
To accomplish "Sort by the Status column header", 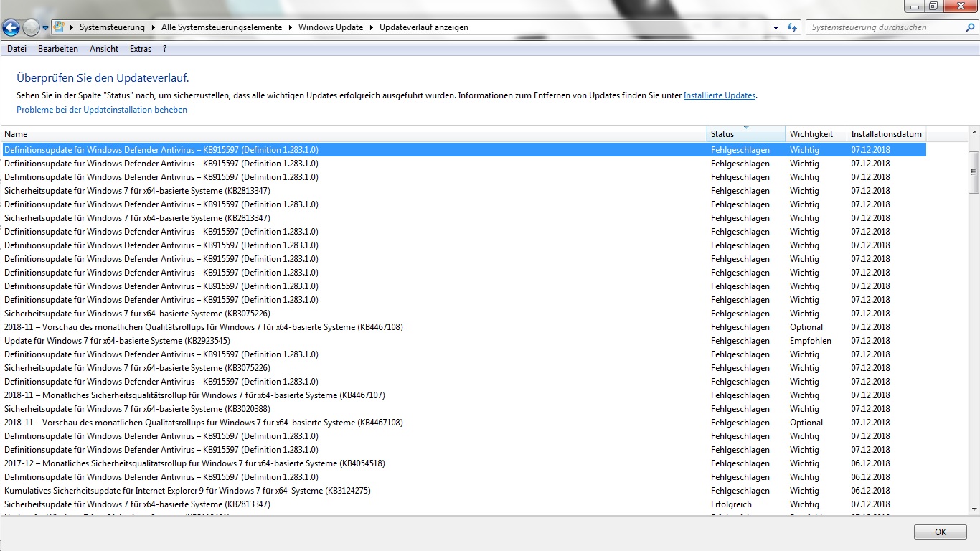I will click(x=746, y=134).
